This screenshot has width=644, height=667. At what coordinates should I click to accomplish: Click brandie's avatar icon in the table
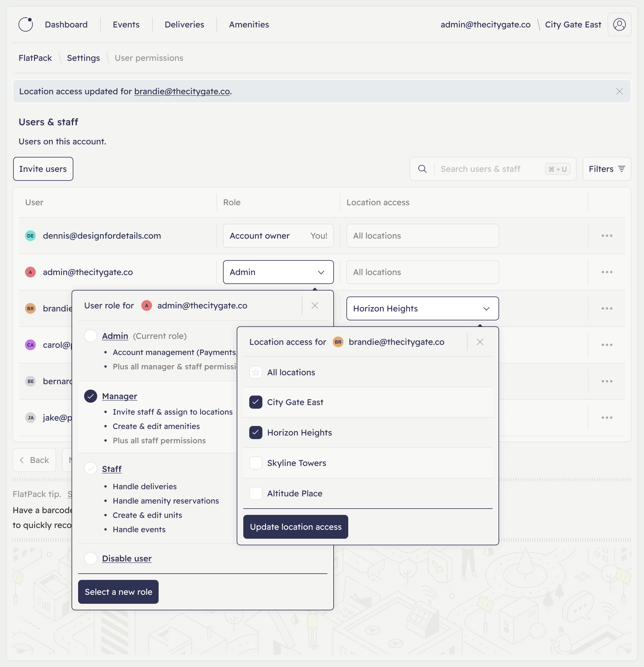point(30,308)
